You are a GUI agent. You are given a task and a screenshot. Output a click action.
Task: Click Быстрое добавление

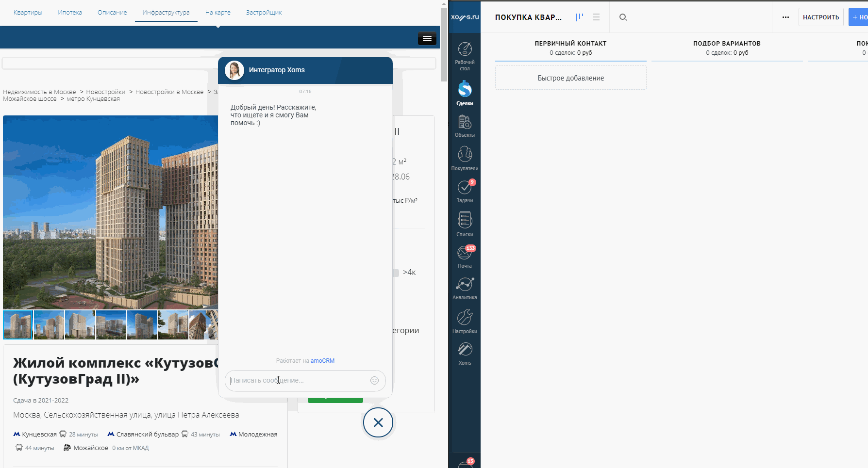[571, 78]
